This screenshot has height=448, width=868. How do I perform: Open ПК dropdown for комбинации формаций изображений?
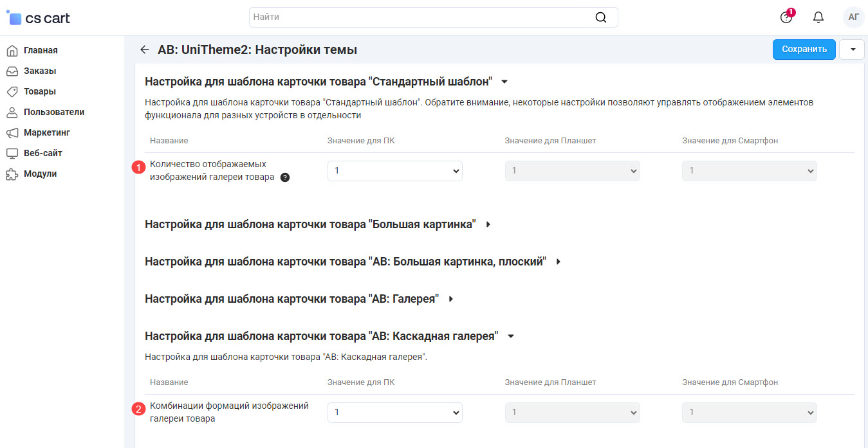[394, 413]
